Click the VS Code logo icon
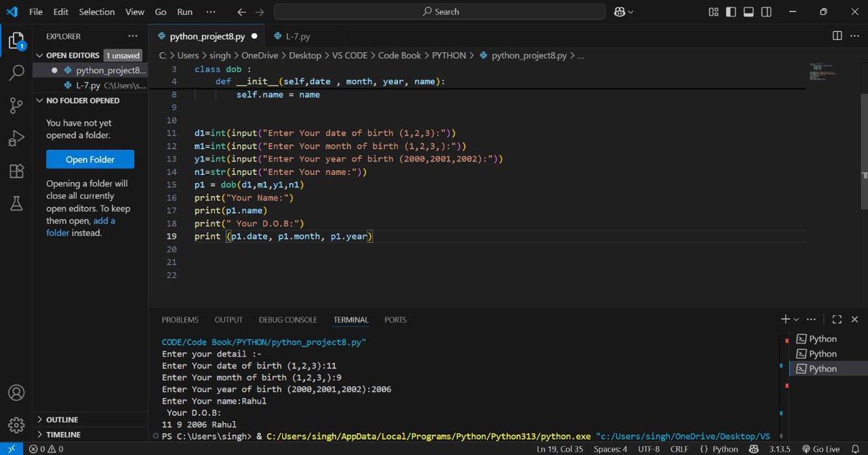Image resolution: width=868 pixels, height=455 pixels. [12, 12]
